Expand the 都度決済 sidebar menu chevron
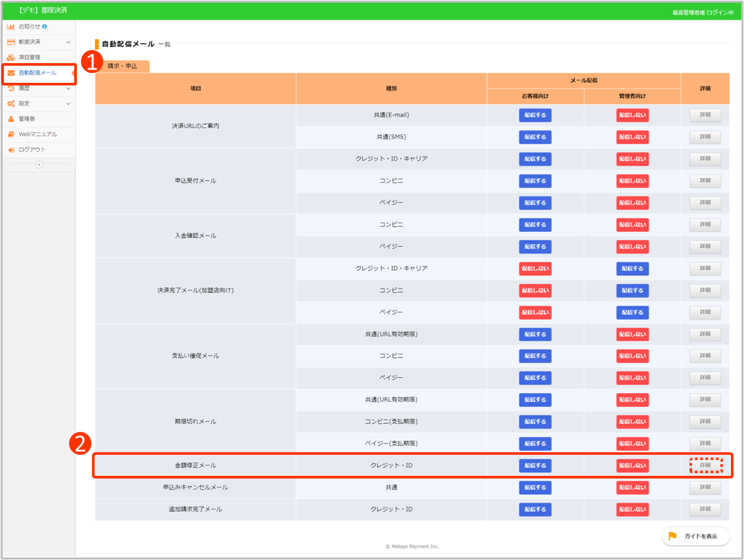 pos(68,42)
